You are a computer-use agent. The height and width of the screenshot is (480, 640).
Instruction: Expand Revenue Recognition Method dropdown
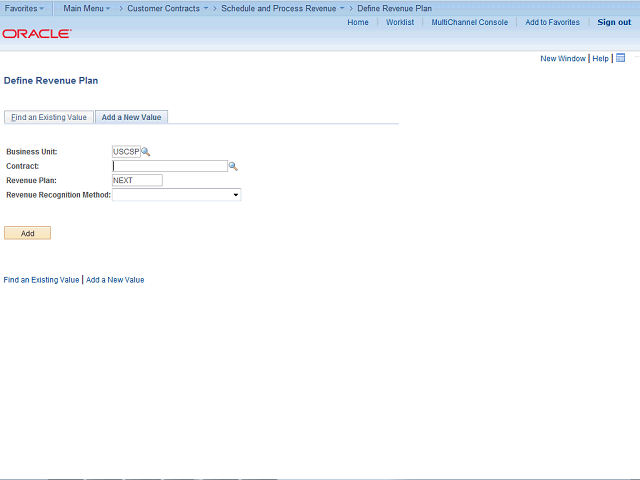[176, 195]
